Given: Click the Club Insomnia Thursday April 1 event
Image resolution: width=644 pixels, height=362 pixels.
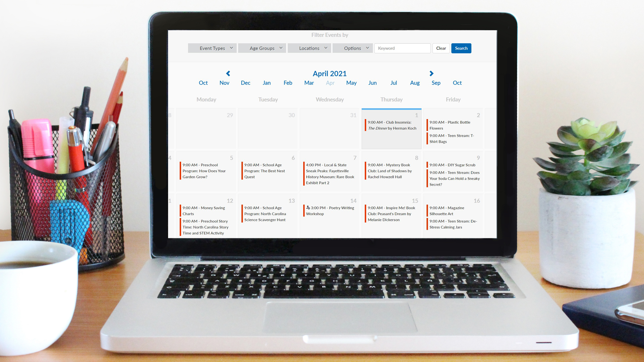Looking at the screenshot, I should (391, 125).
